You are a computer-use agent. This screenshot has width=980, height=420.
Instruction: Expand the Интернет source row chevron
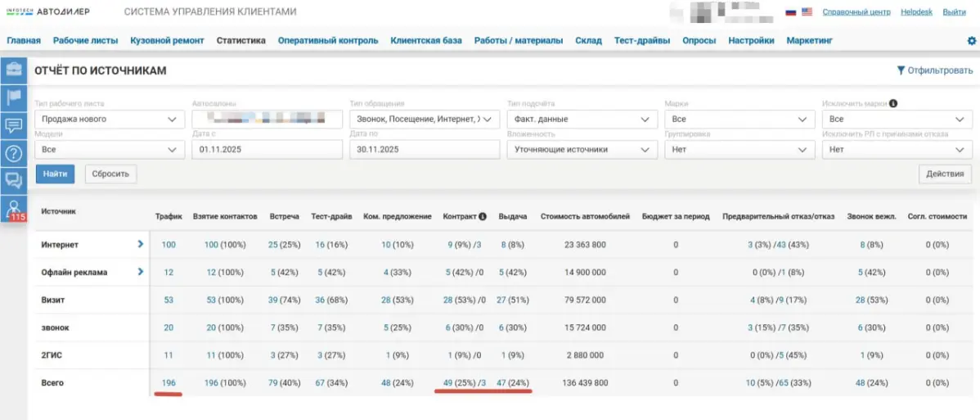coord(141,244)
